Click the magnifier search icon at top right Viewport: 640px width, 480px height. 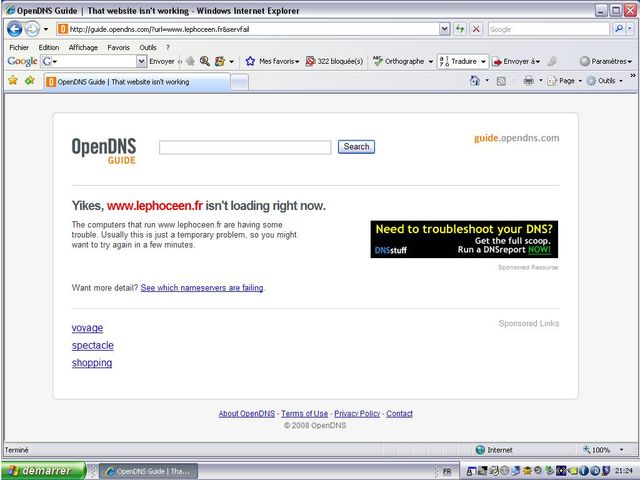[619, 29]
